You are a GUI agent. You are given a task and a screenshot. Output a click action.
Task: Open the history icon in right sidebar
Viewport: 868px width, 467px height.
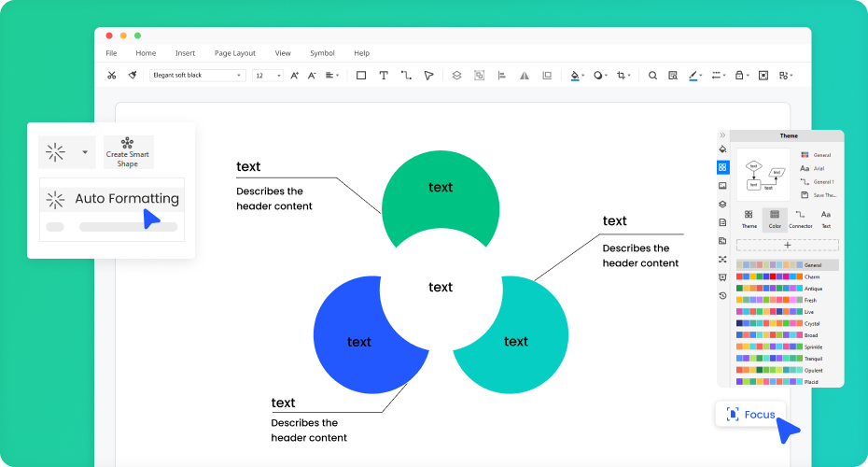pos(722,295)
